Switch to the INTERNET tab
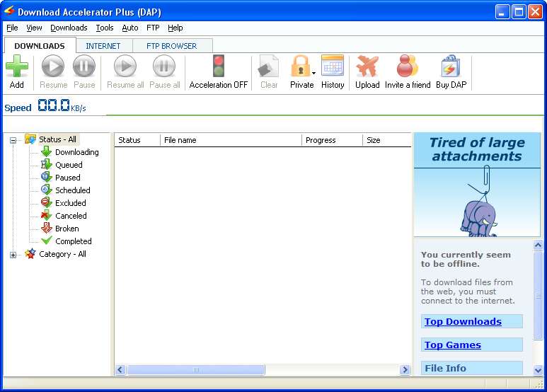The width and height of the screenshot is (547, 392). pos(103,46)
